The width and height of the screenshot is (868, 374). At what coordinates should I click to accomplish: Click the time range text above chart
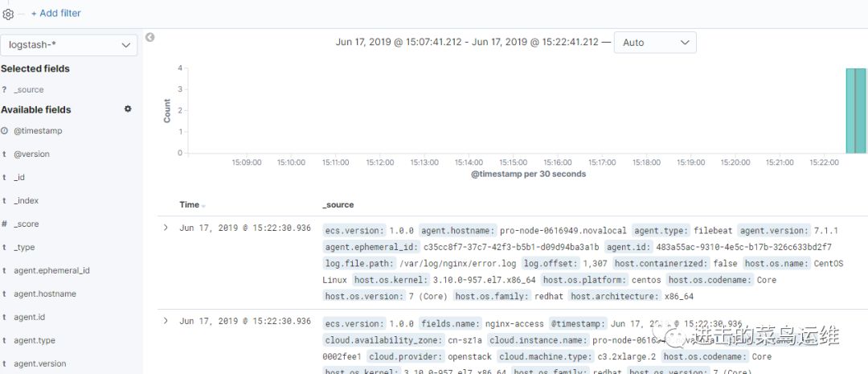pos(467,42)
